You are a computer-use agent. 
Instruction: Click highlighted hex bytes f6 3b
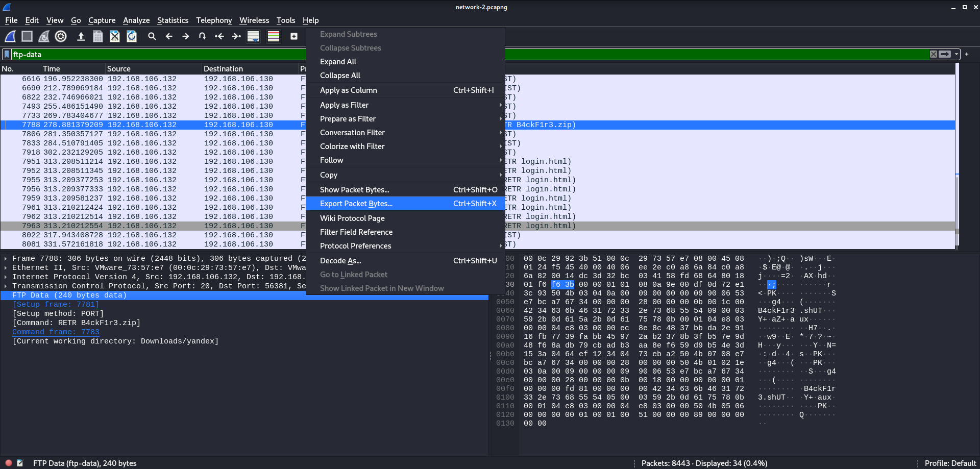[x=562, y=284]
